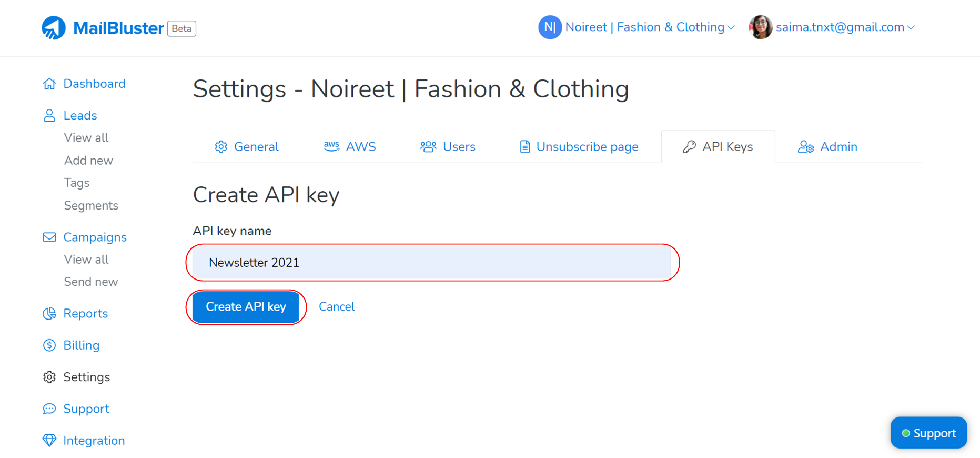The image size is (980, 458).
Task: Click the Billing dollar icon
Action: [x=49, y=345]
